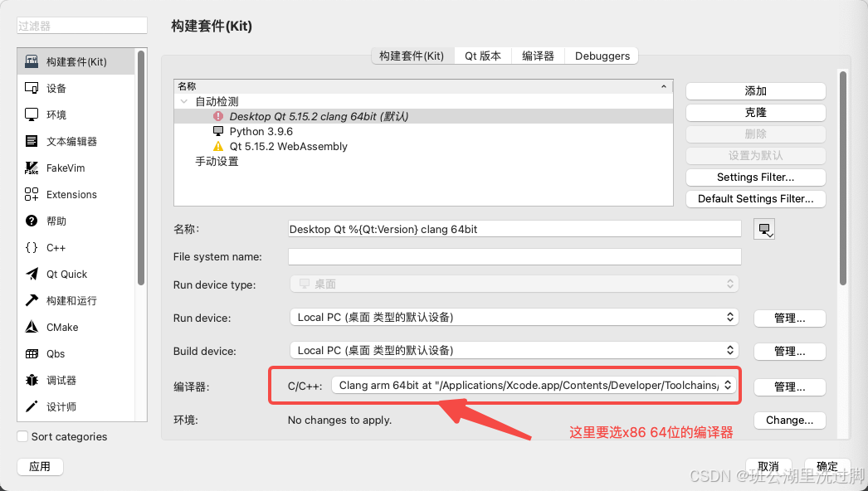Click the 克隆 (Clone) button

click(756, 112)
